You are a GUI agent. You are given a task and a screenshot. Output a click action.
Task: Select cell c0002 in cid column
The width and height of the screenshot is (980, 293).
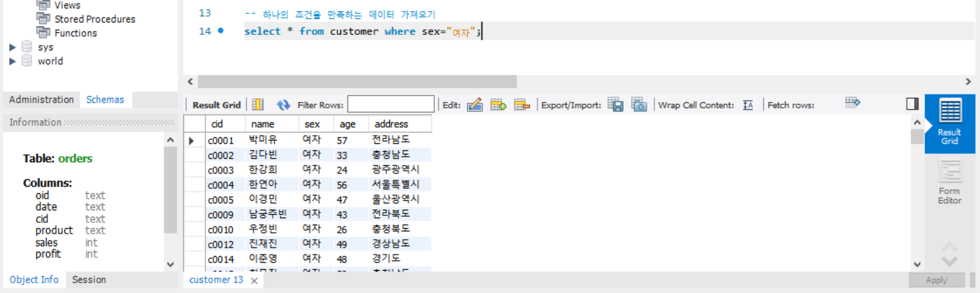pos(224,155)
